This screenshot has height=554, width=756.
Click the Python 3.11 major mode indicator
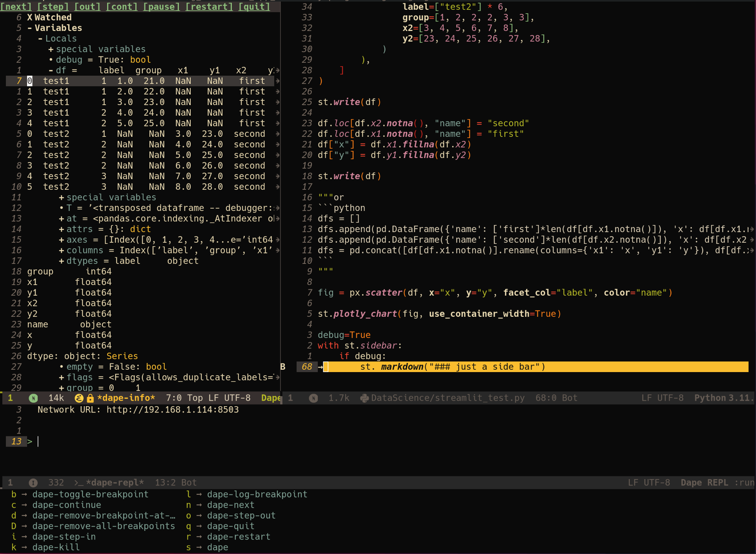click(724, 398)
